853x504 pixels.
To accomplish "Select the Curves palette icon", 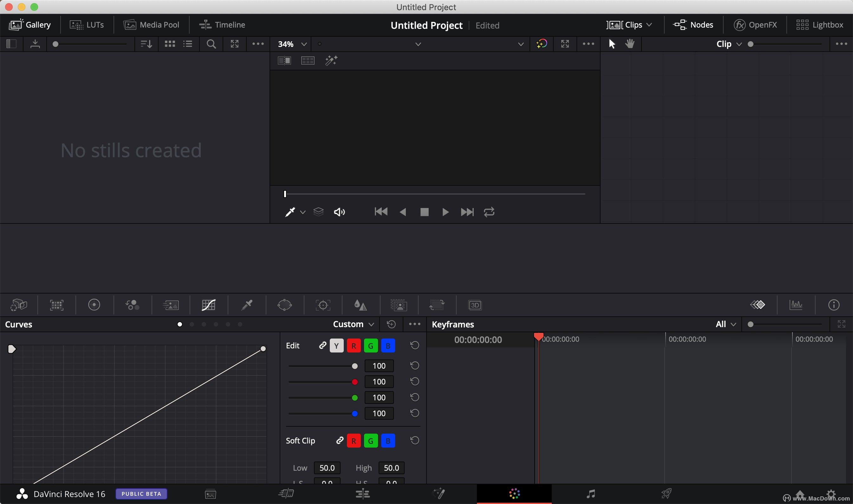I will [x=209, y=305].
